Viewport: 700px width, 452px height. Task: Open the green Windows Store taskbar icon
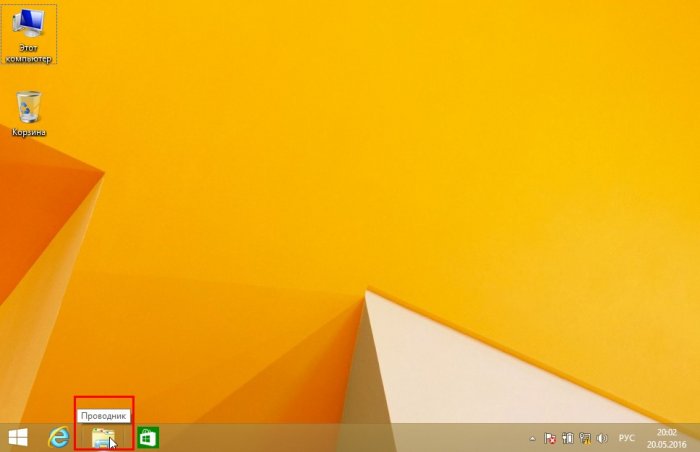[148, 438]
